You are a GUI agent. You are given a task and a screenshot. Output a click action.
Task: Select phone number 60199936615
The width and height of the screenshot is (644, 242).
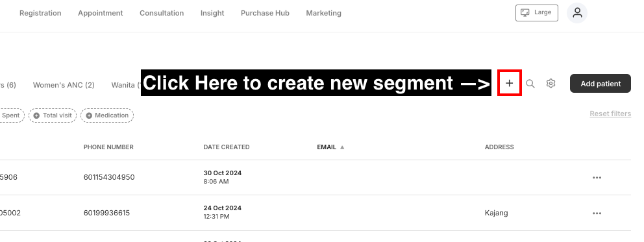(x=106, y=213)
